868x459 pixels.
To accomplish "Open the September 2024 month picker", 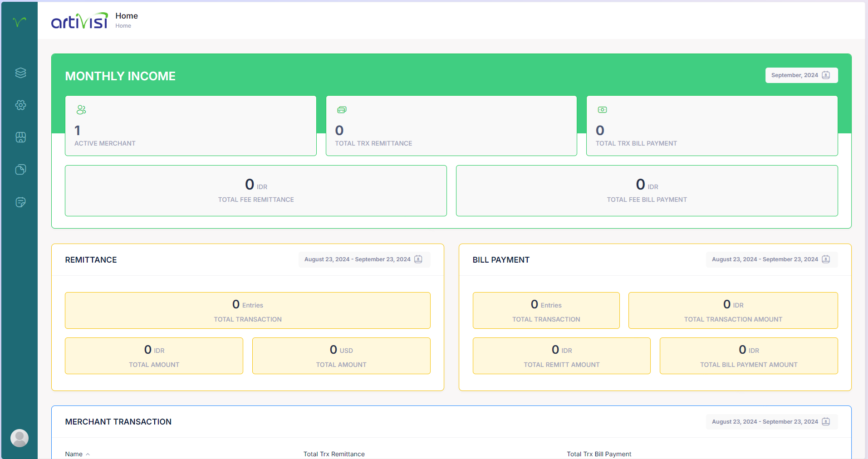I will tap(801, 75).
